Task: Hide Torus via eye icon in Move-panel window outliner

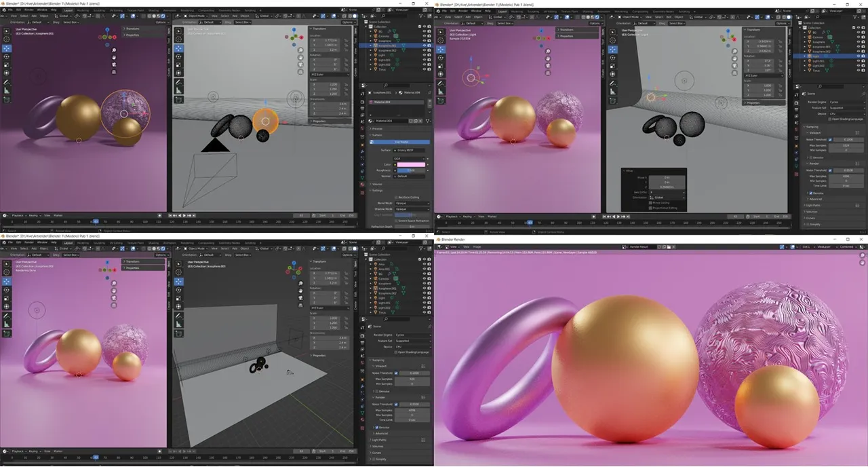Action: click(x=857, y=70)
